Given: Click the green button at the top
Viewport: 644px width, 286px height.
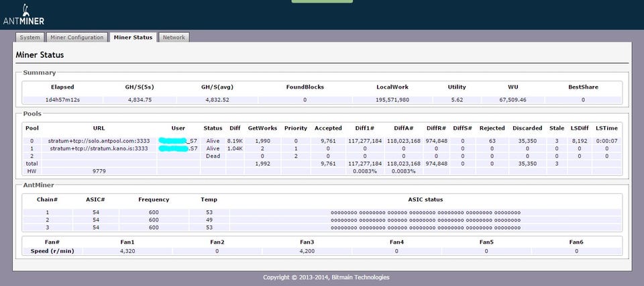Looking at the screenshot, I should (322, 1).
